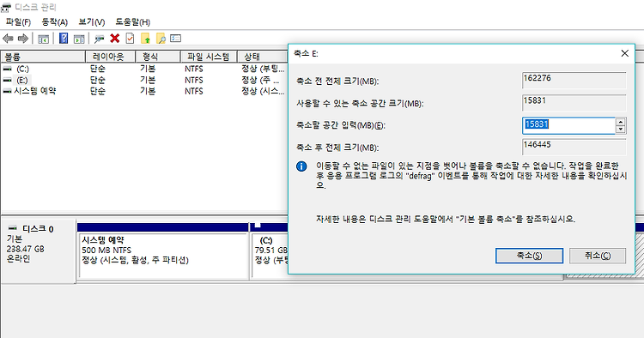The width and height of the screenshot is (644, 338).
Task: Open the 보기(V) menu
Action: [92, 22]
